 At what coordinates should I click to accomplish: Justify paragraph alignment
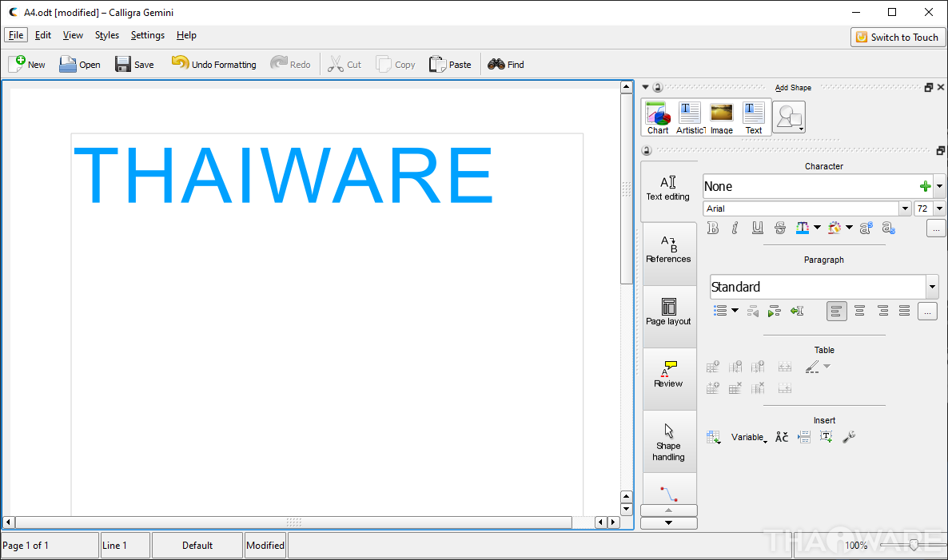click(x=905, y=311)
